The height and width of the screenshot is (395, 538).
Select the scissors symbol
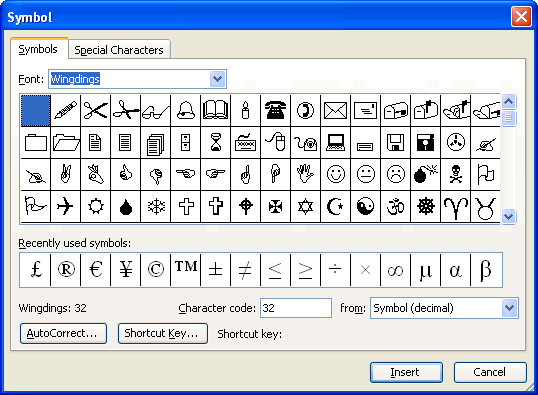point(95,111)
